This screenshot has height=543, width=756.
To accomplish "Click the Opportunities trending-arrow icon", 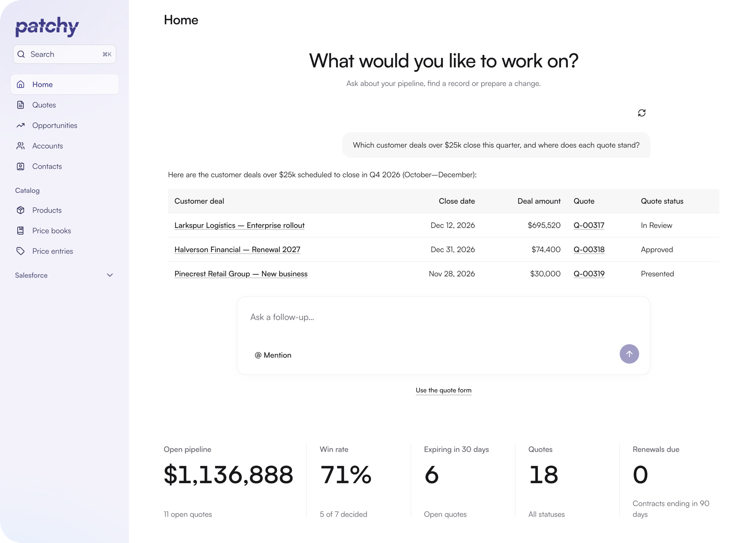I will [x=21, y=125].
